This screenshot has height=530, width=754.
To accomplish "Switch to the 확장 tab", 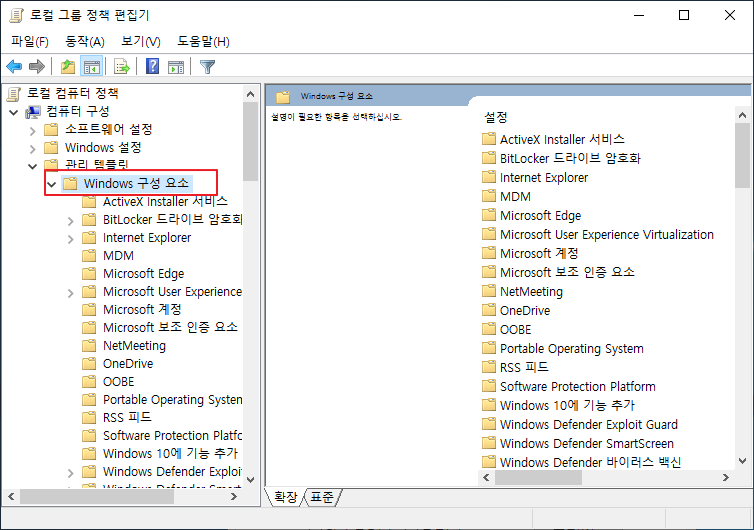I will (x=286, y=497).
